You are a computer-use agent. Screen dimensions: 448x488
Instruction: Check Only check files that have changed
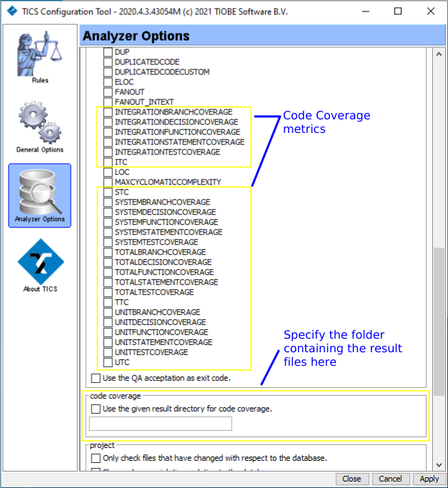click(x=96, y=458)
